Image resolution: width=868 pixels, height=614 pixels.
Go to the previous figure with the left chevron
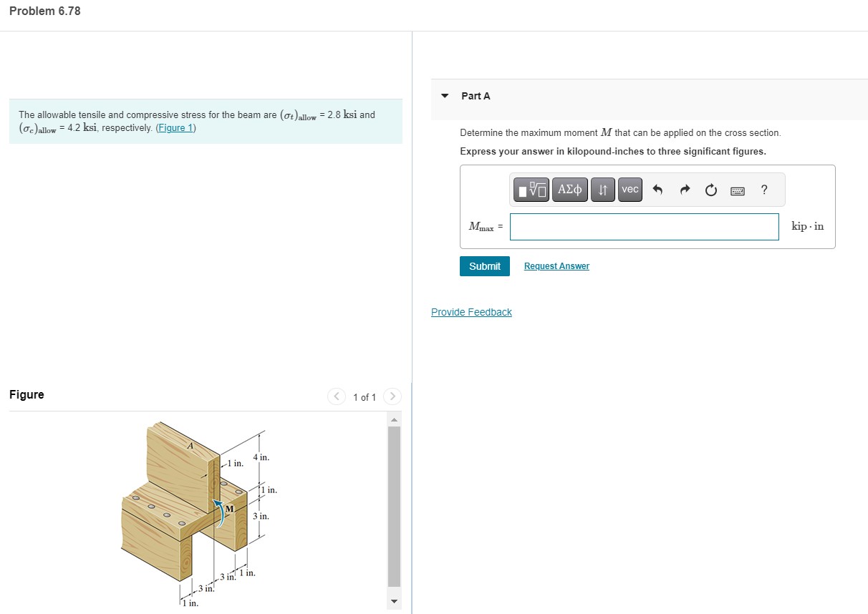pyautogui.click(x=336, y=396)
